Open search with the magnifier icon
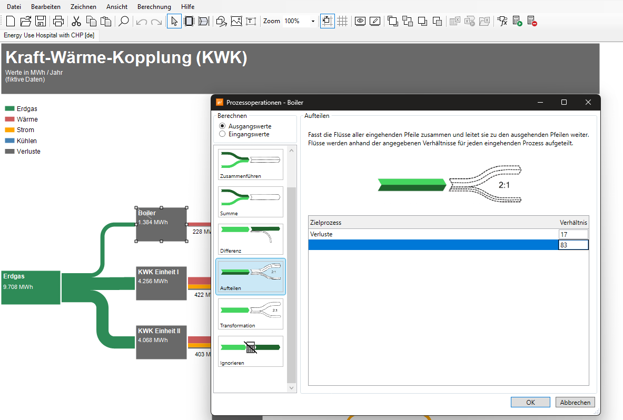The image size is (623, 420). 124,21
